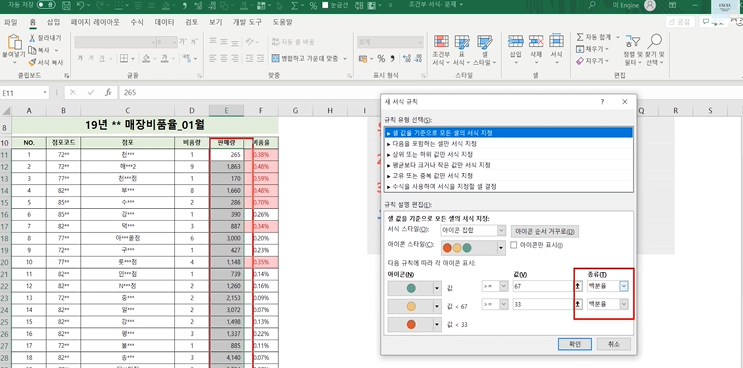This screenshot has height=368, width=743.
Task: Open Conditional Formatting (조건부 서식) icon
Action: click(441, 42)
